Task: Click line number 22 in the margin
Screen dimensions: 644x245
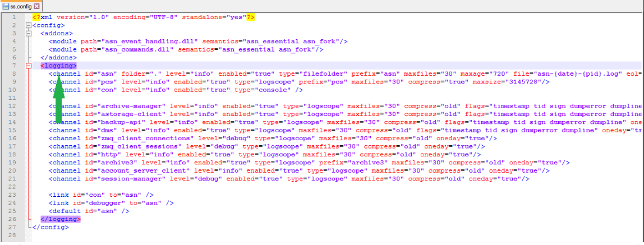Action: (x=12, y=187)
